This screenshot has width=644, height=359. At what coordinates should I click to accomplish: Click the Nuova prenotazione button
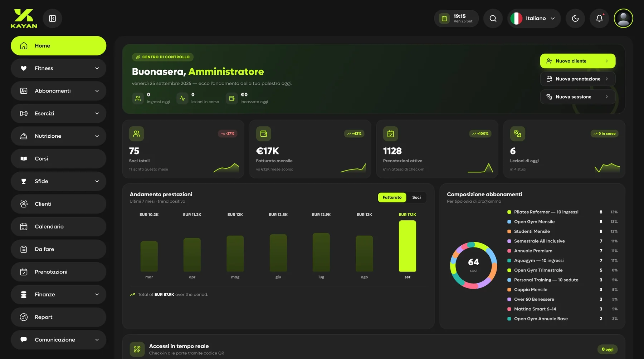point(578,79)
